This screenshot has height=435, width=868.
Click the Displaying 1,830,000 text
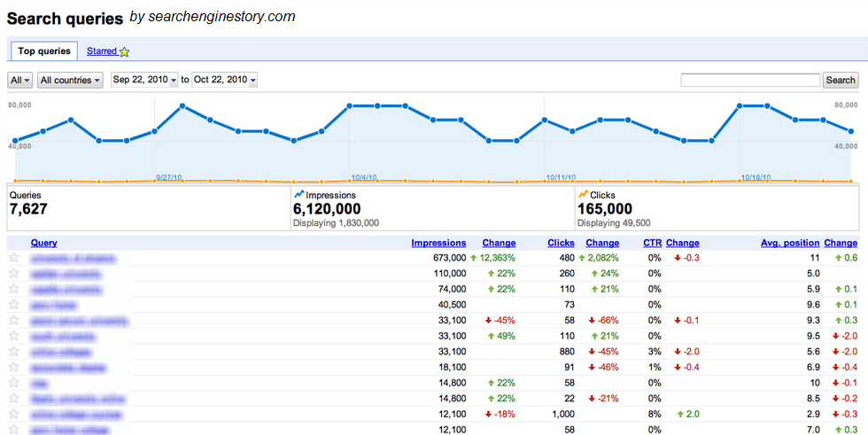pyautogui.click(x=336, y=223)
